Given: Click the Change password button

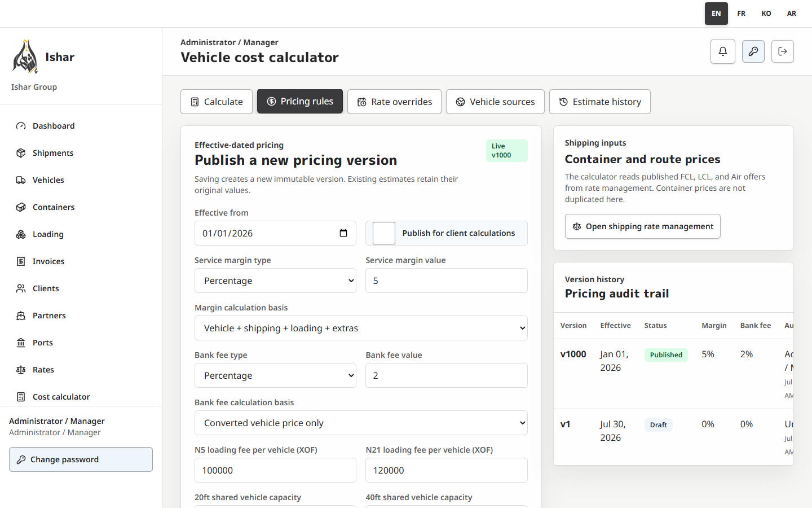Looking at the screenshot, I should click(81, 459).
